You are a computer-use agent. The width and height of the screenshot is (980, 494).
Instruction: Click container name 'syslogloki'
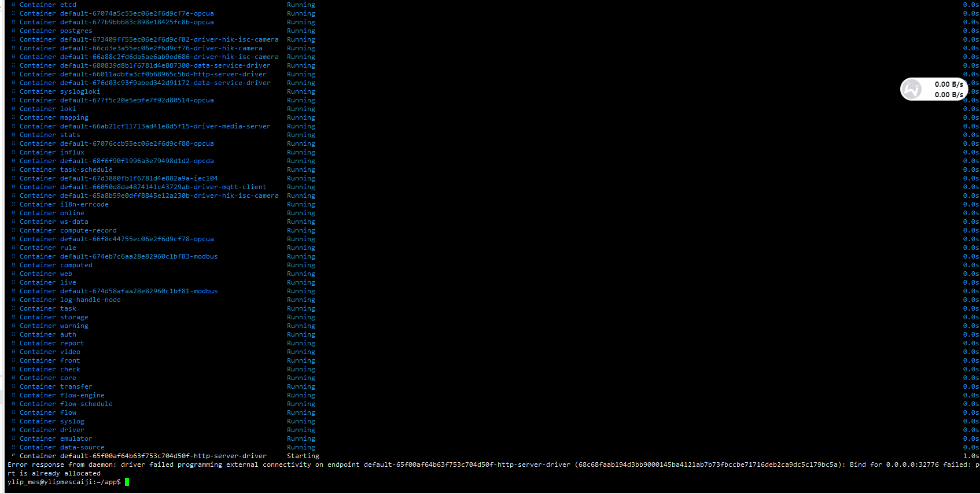(x=80, y=91)
